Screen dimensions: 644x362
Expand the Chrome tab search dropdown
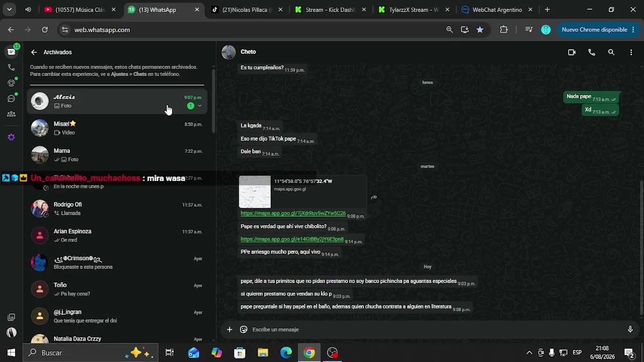[9, 10]
